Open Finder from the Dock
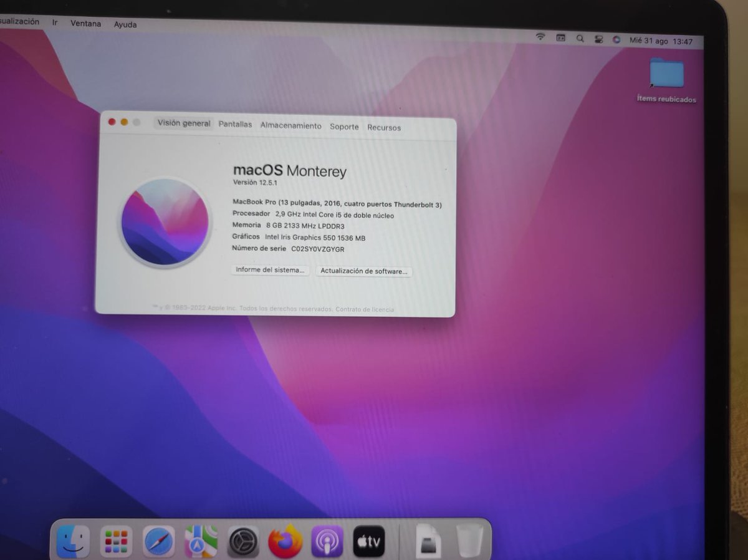Image resolution: width=748 pixels, height=560 pixels. click(x=73, y=541)
